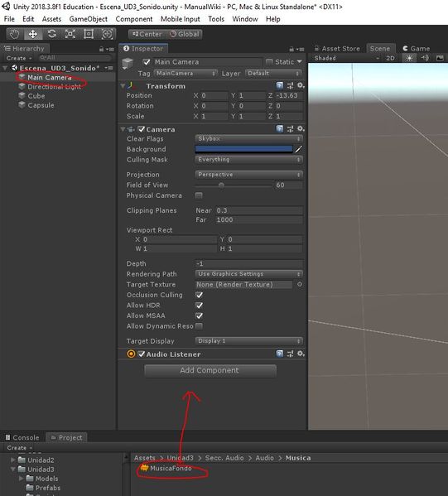
Task: Open Transform component help icon
Action: coord(280,85)
